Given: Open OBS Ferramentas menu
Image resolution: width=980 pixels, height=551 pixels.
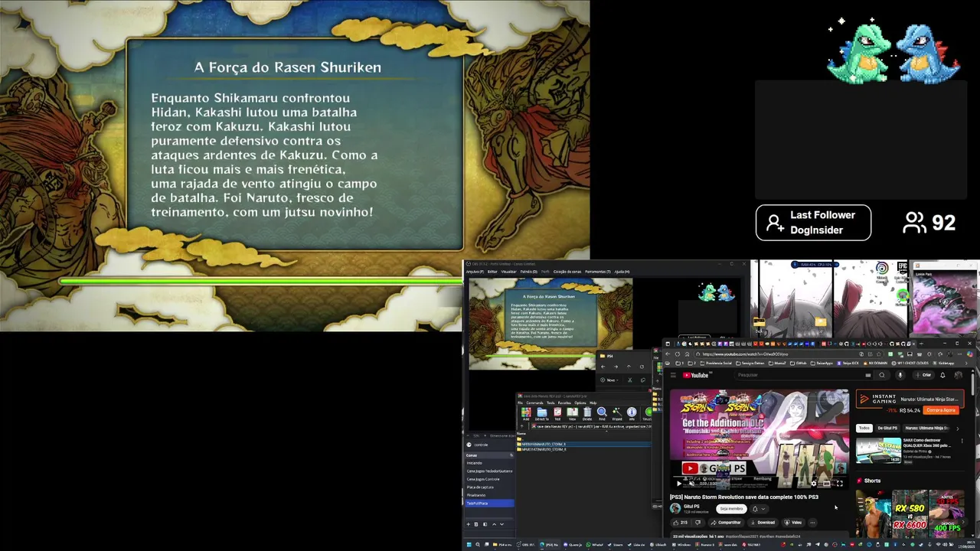Looking at the screenshot, I should [x=597, y=272].
